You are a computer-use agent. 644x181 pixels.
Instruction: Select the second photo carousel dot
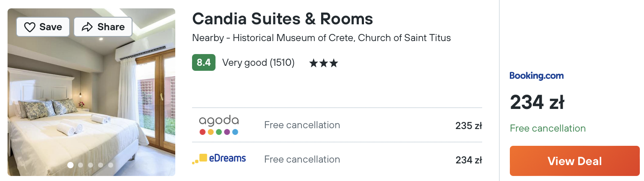pyautogui.click(x=80, y=165)
